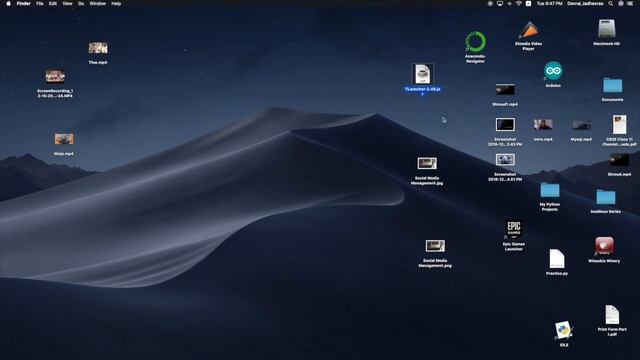Open the Finder menu
This screenshot has width=640, height=360.
tap(24, 4)
